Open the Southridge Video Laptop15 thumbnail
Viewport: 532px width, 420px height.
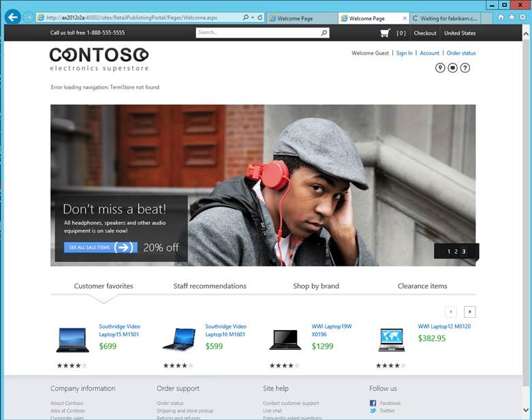(73, 339)
